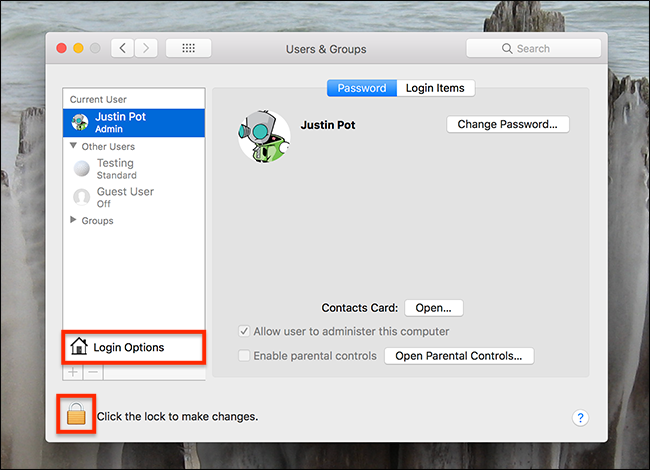
Task: Click the remove user minus button
Action: [93, 371]
